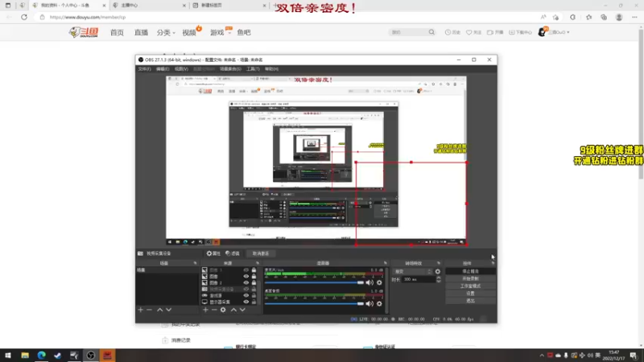The width and height of the screenshot is (644, 362).
Task: Select 显示器采集 source row
Action: click(229, 302)
